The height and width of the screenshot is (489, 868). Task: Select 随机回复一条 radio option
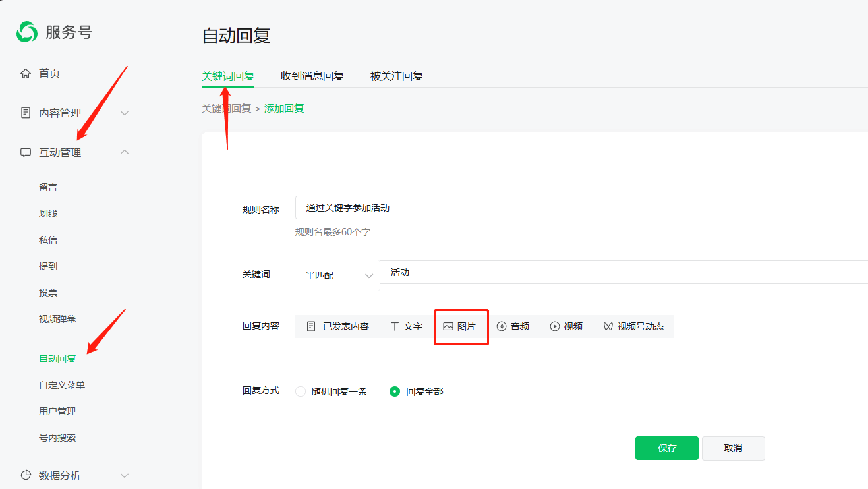[x=301, y=391]
